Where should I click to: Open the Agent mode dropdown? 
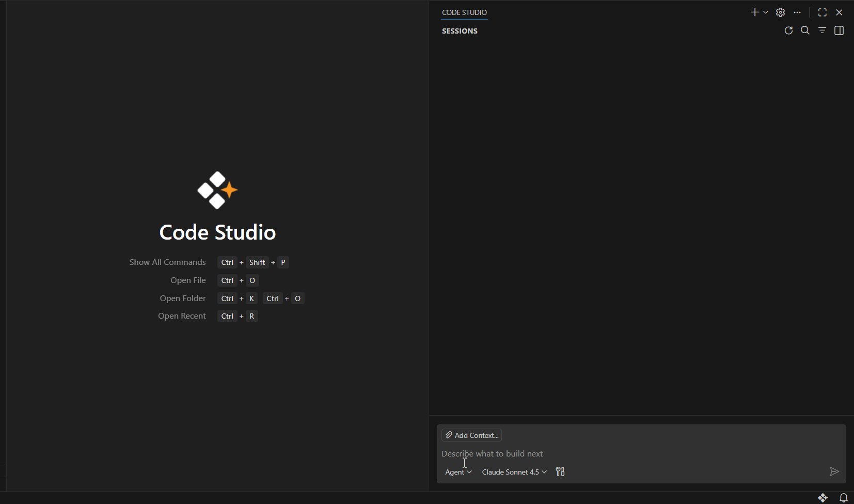[x=458, y=472]
